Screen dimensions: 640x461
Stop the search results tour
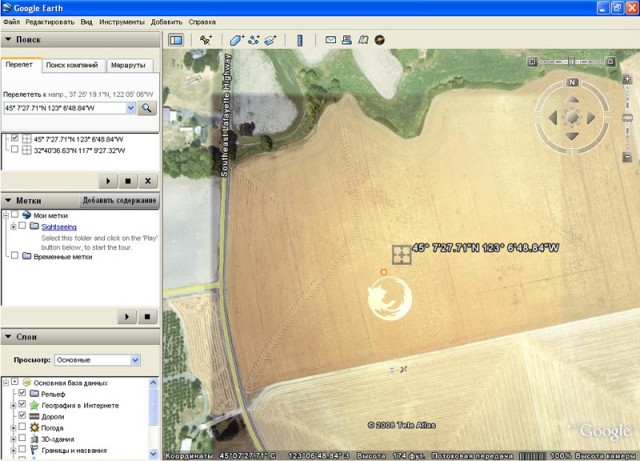(x=128, y=181)
